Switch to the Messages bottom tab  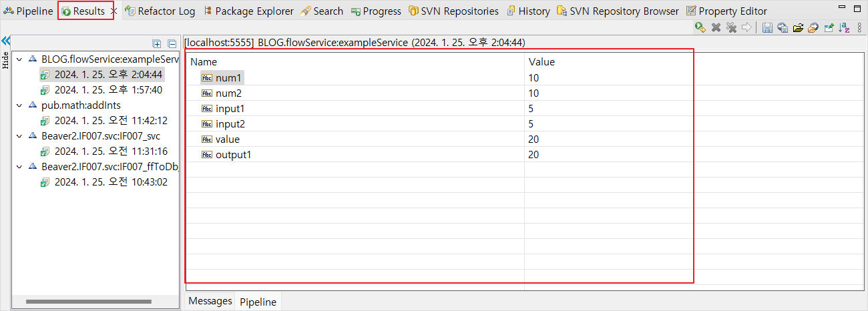(x=210, y=301)
